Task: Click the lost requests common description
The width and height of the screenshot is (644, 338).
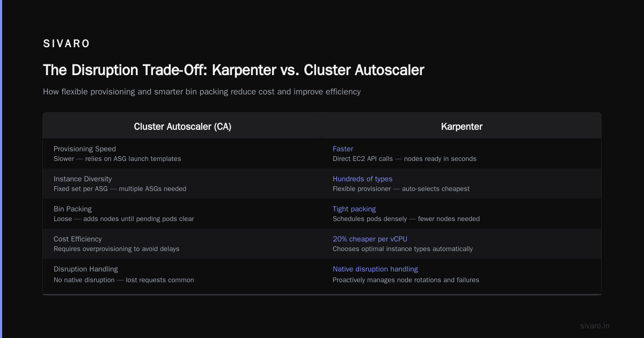Action: tap(124, 280)
